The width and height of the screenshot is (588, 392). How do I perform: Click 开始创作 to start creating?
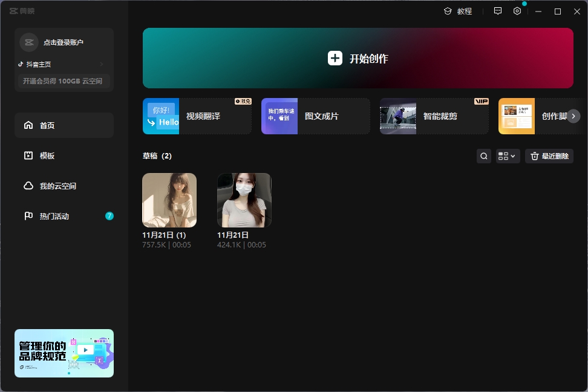coord(358,58)
